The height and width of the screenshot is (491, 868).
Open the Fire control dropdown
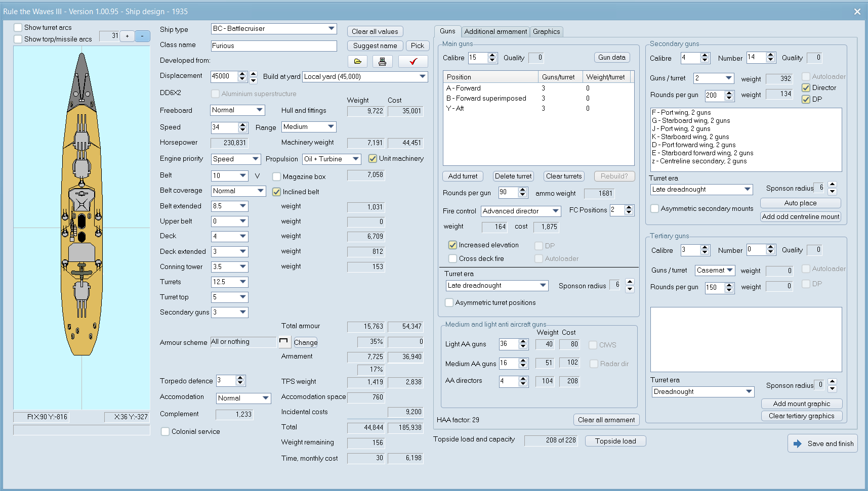coord(555,211)
